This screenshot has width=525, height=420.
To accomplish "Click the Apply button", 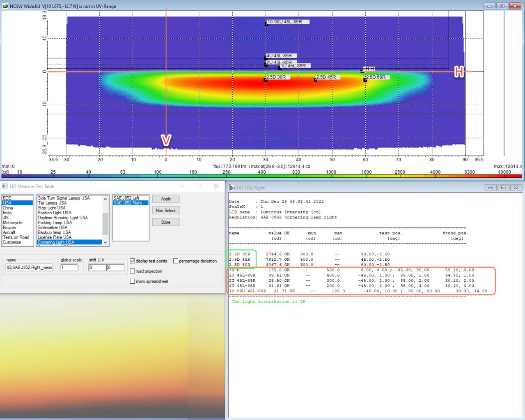I will 166,199.
